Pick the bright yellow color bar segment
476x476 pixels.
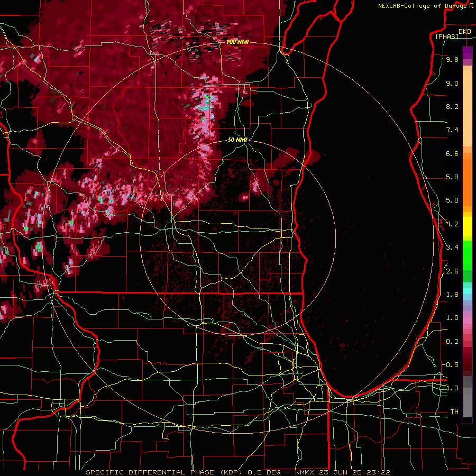click(x=467, y=226)
